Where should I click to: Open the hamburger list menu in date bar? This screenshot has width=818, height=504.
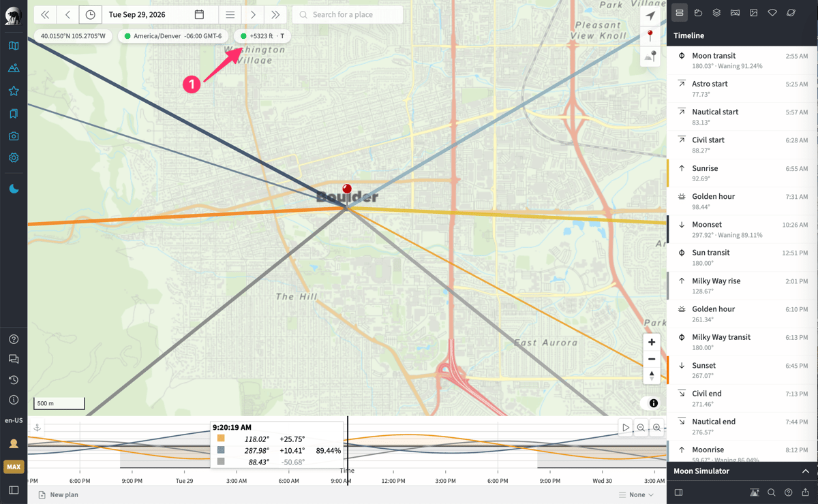point(230,14)
